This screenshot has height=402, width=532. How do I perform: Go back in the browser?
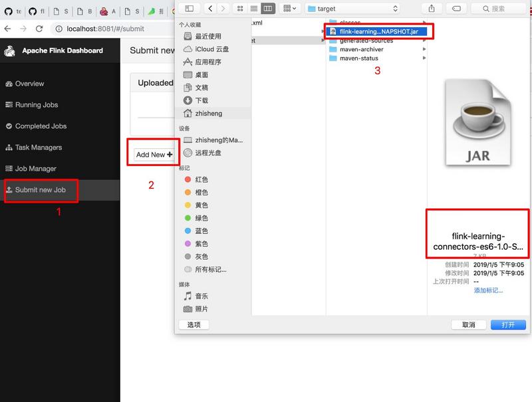coord(7,29)
